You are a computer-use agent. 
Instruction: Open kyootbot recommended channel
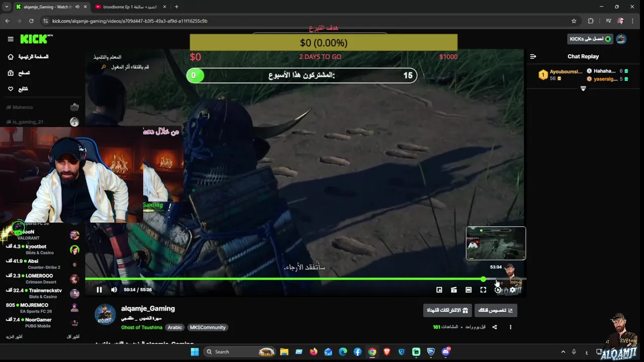42,249
